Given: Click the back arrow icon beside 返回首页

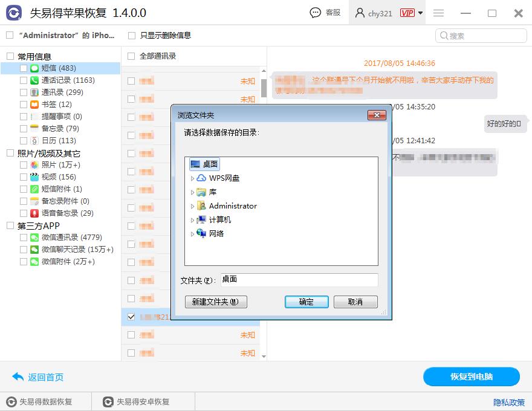Looking at the screenshot, I should 18,377.
